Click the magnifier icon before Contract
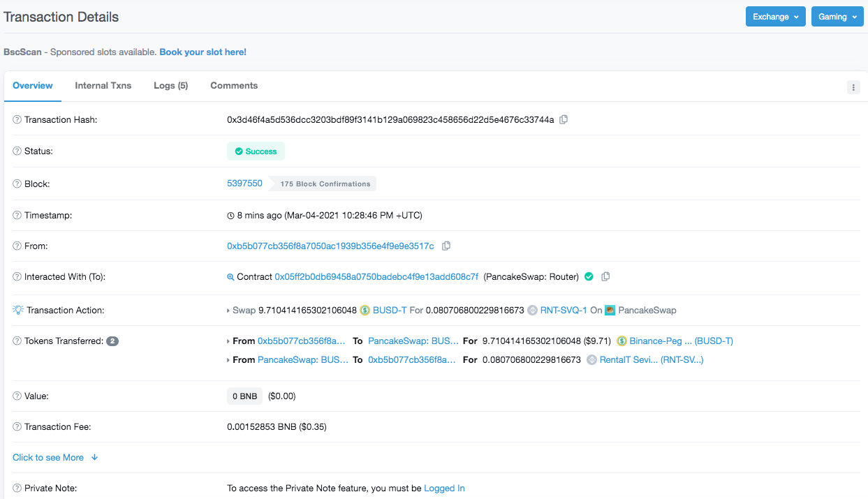Viewport: 868px width, 499px height. [230, 277]
